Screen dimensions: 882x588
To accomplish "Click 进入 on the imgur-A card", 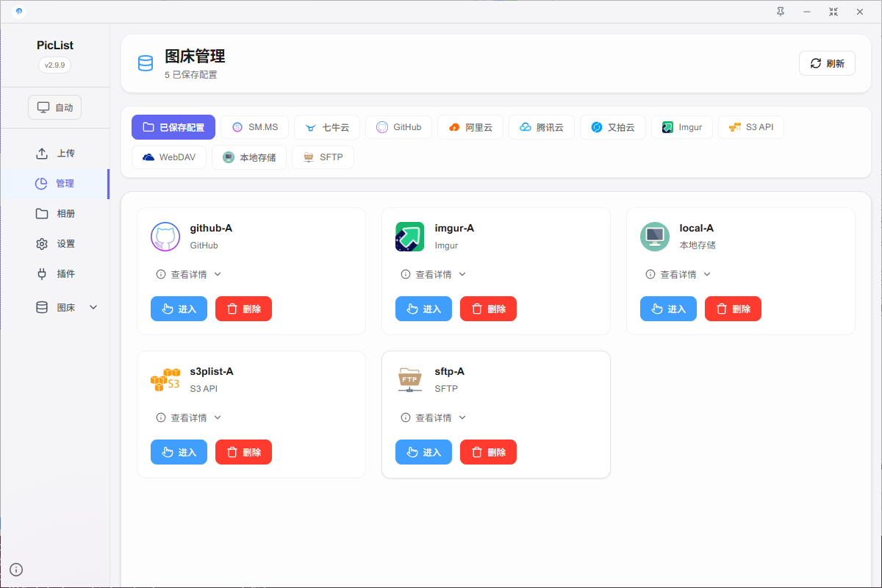I will (x=423, y=309).
